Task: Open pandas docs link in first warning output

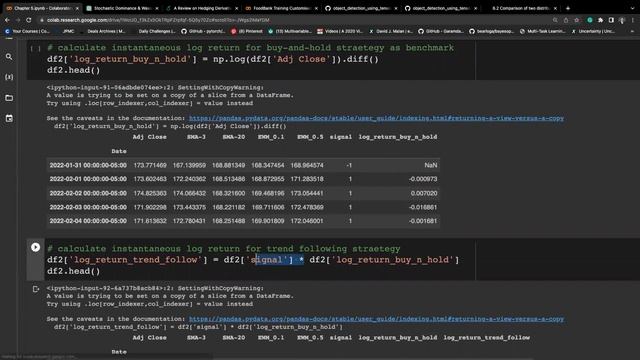Action: [x=376, y=118]
